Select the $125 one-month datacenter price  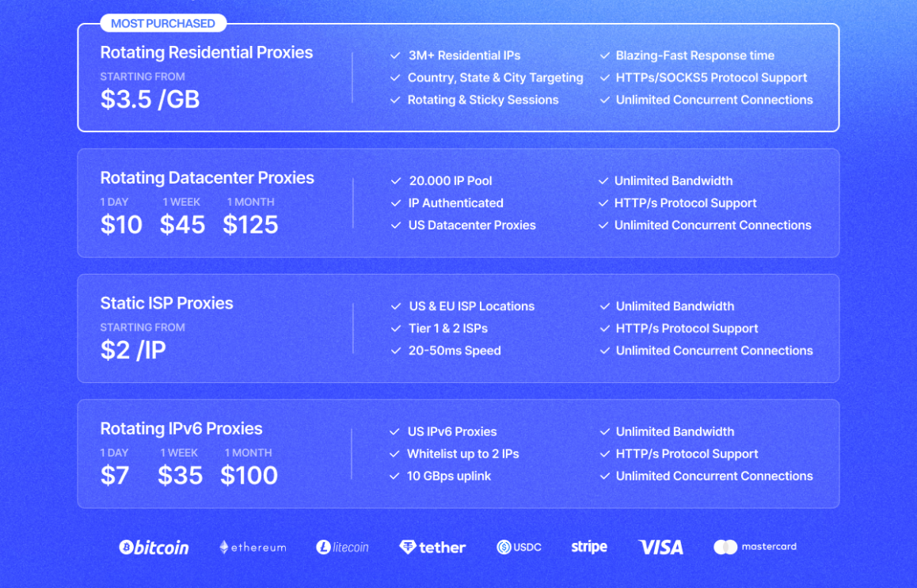pyautogui.click(x=250, y=225)
